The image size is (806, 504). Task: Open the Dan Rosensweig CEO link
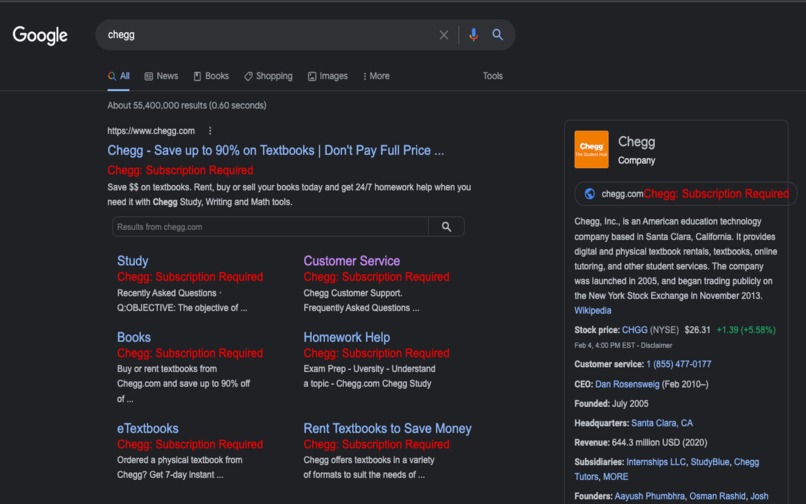click(x=627, y=384)
